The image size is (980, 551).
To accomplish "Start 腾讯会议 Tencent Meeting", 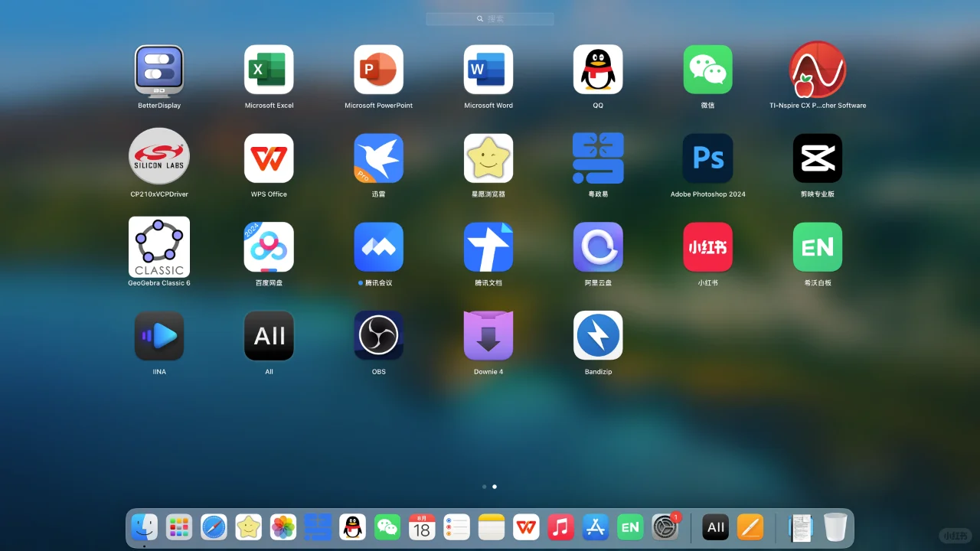I will 378,246.
